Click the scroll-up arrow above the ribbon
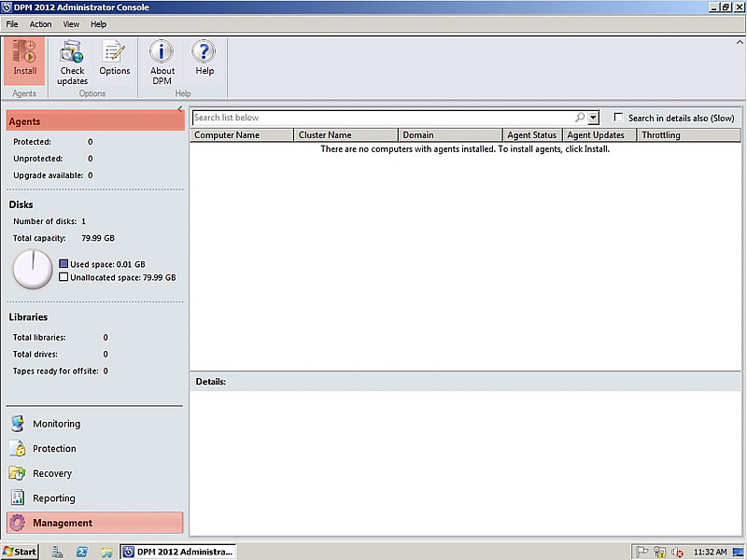 (x=739, y=41)
